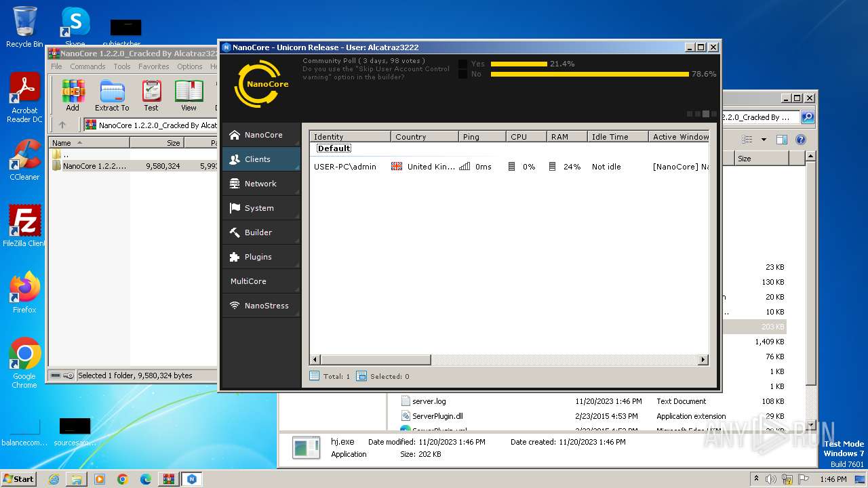Open Internet Explorer from taskbar
The height and width of the screenshot is (488, 868).
[x=54, y=479]
